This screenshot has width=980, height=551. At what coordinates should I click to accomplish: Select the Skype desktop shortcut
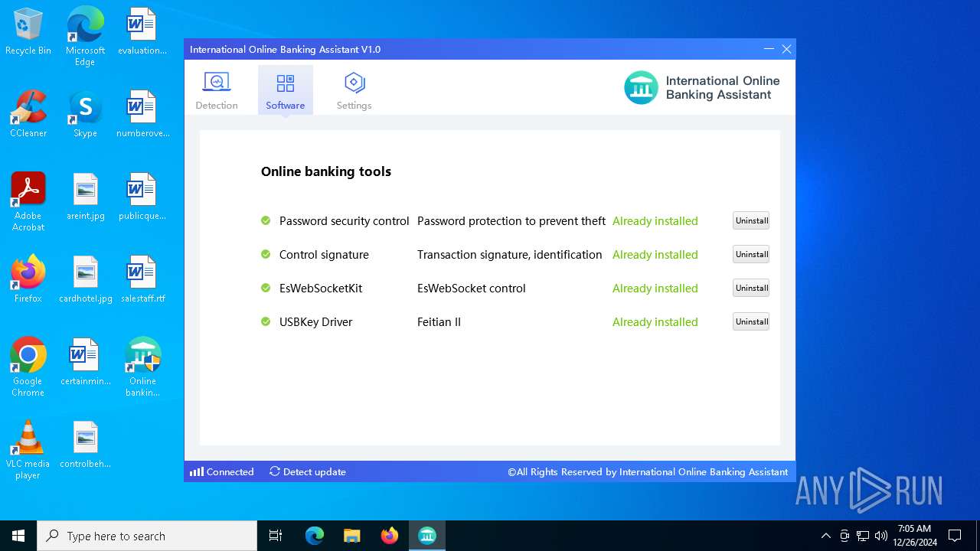[x=85, y=115]
